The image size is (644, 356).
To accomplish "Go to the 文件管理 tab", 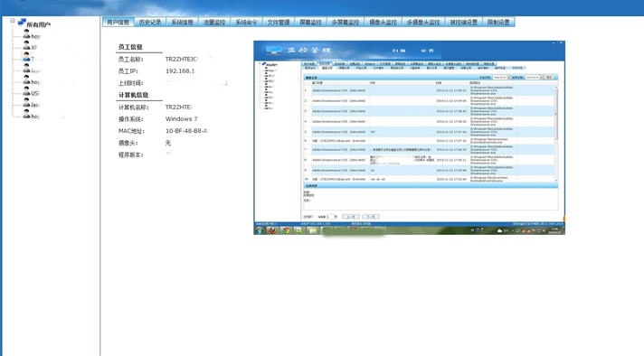I will pyautogui.click(x=279, y=23).
